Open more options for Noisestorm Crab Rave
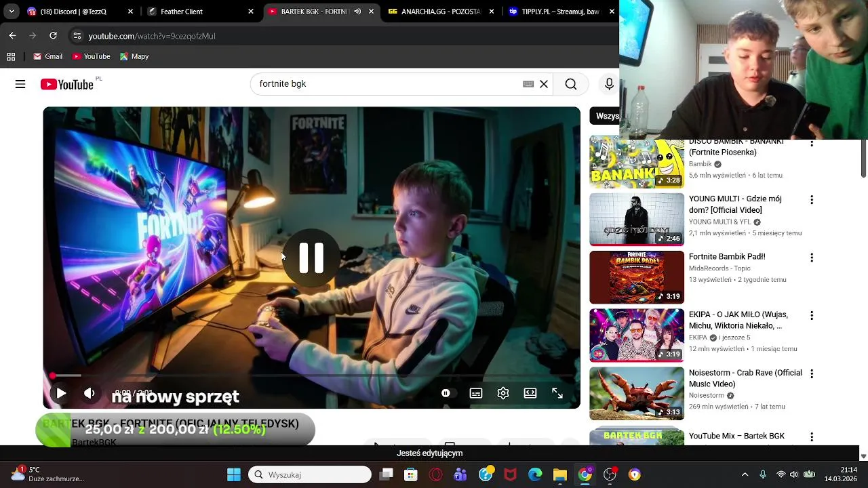Viewport: 868px width, 488px height. tap(812, 373)
